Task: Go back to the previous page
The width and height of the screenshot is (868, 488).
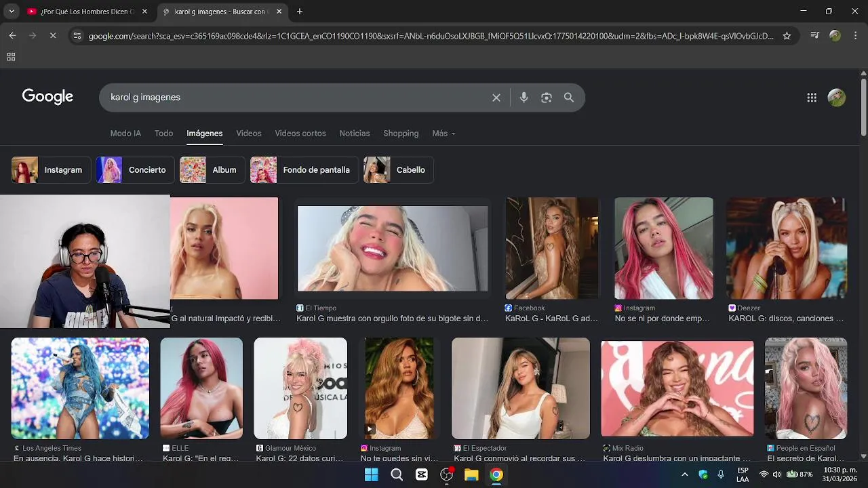Action: (13, 36)
